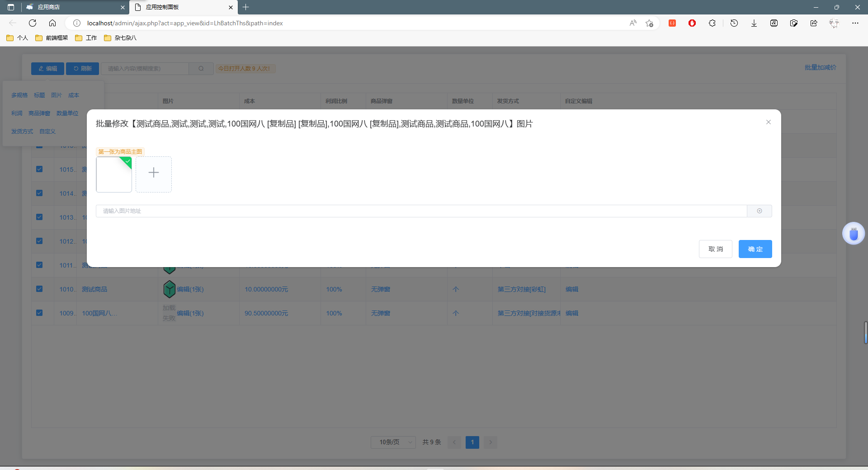Choose 图片 from edit menu
Screen dimensions: 868x470
pyautogui.click(x=57, y=95)
